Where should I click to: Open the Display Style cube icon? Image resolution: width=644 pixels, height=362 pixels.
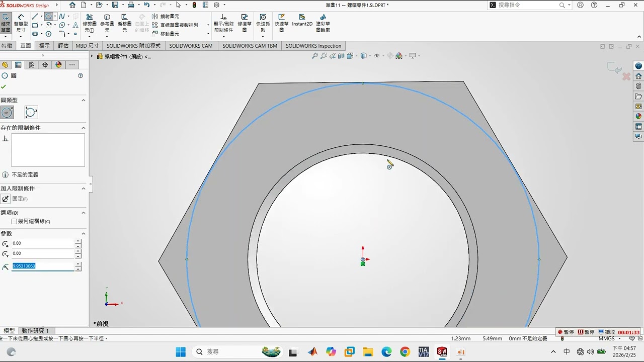click(x=363, y=56)
